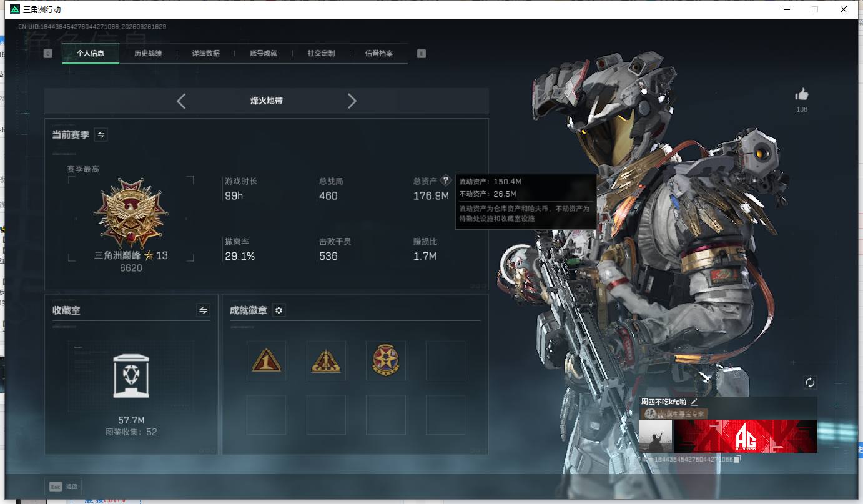Copy the UID below the player banner

(x=737, y=459)
